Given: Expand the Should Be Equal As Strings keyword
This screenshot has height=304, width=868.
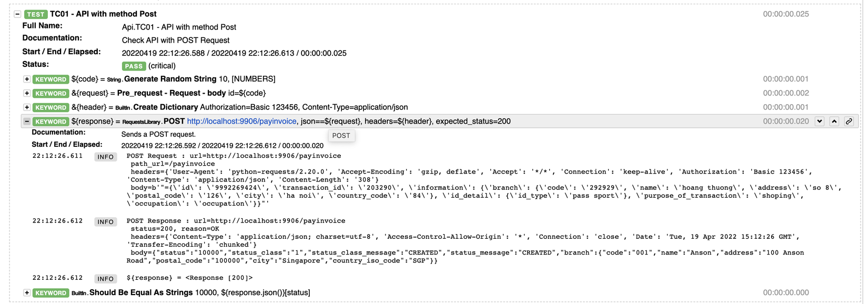Looking at the screenshot, I should click(27, 292).
